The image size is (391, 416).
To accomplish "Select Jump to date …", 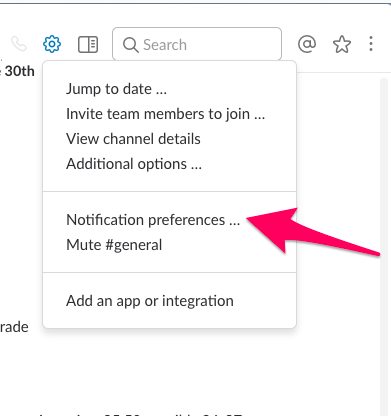I will (x=116, y=89).
